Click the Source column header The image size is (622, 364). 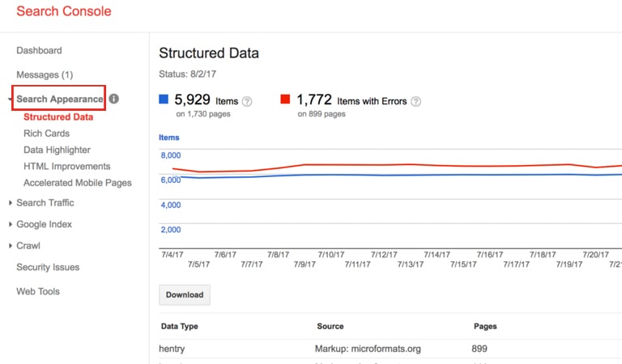coord(330,326)
